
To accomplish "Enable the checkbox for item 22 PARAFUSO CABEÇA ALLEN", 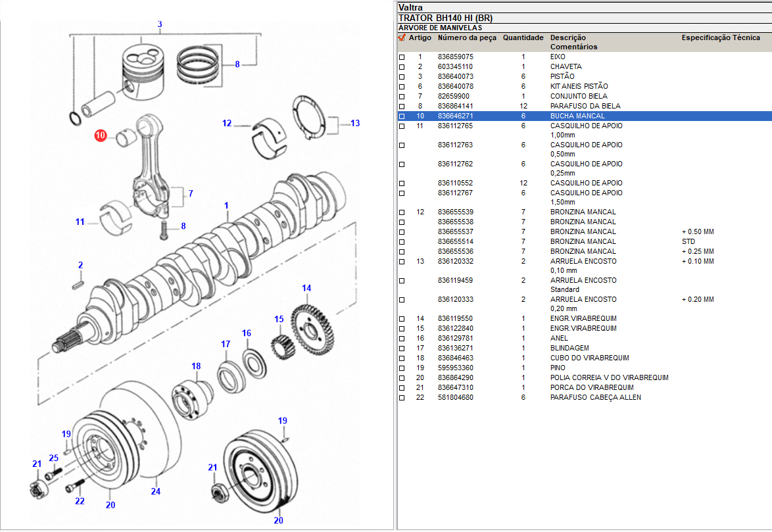I will 402,398.
